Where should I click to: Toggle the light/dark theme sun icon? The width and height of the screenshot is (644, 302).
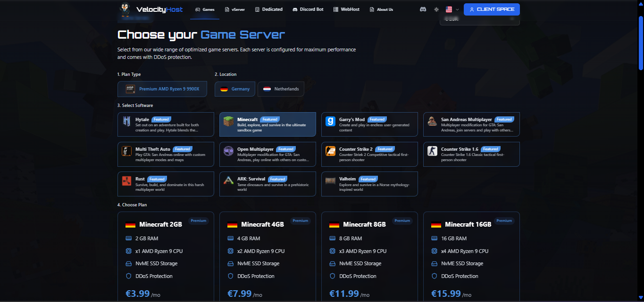tap(436, 9)
